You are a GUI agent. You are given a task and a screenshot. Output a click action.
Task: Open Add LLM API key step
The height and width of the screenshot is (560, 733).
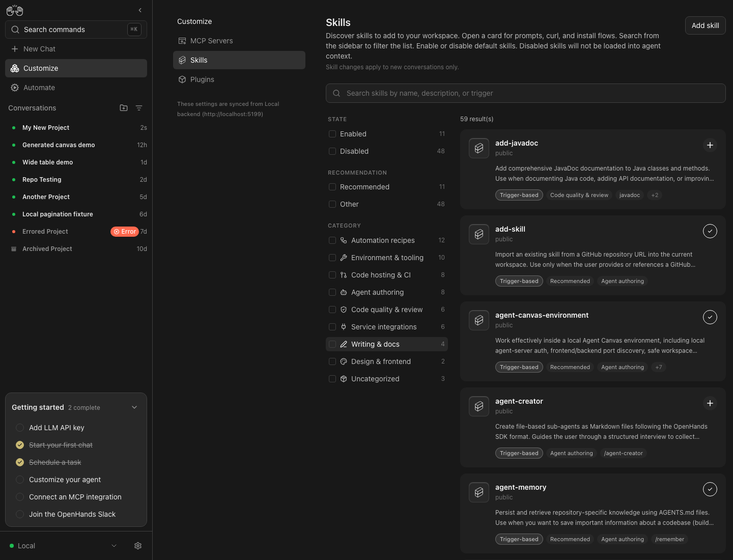coord(76,428)
